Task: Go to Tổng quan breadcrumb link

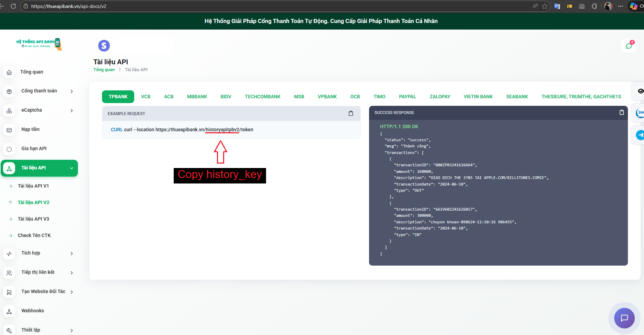Action: pyautogui.click(x=104, y=70)
